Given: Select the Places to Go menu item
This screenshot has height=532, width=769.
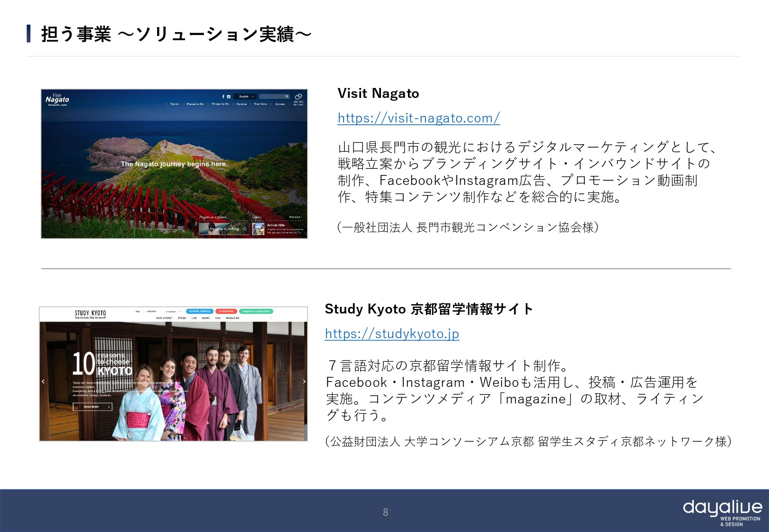Looking at the screenshot, I should coord(195,104).
